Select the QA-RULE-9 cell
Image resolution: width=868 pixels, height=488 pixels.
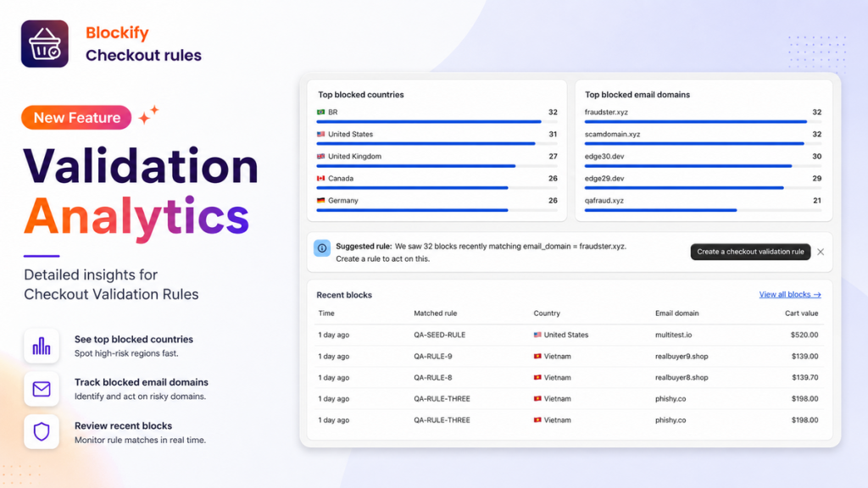pyautogui.click(x=433, y=357)
